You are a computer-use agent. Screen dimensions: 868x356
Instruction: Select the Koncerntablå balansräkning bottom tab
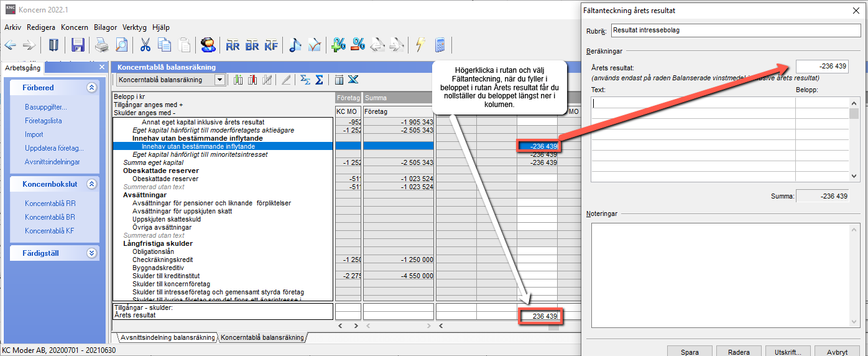click(x=262, y=337)
